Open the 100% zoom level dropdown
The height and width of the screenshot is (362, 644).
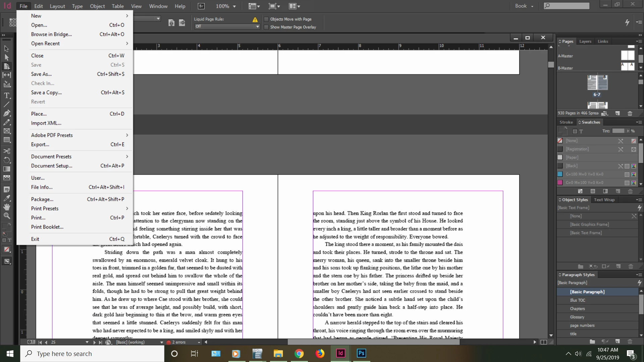(234, 6)
